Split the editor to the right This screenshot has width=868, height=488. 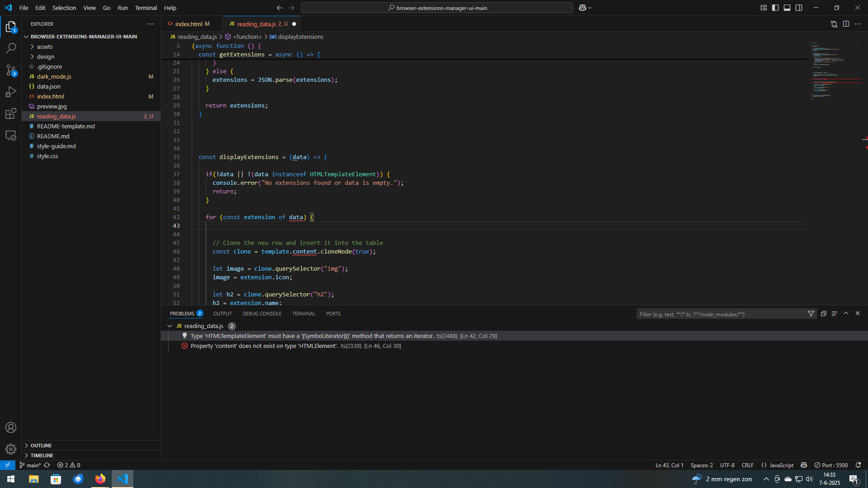pyautogui.click(x=846, y=24)
